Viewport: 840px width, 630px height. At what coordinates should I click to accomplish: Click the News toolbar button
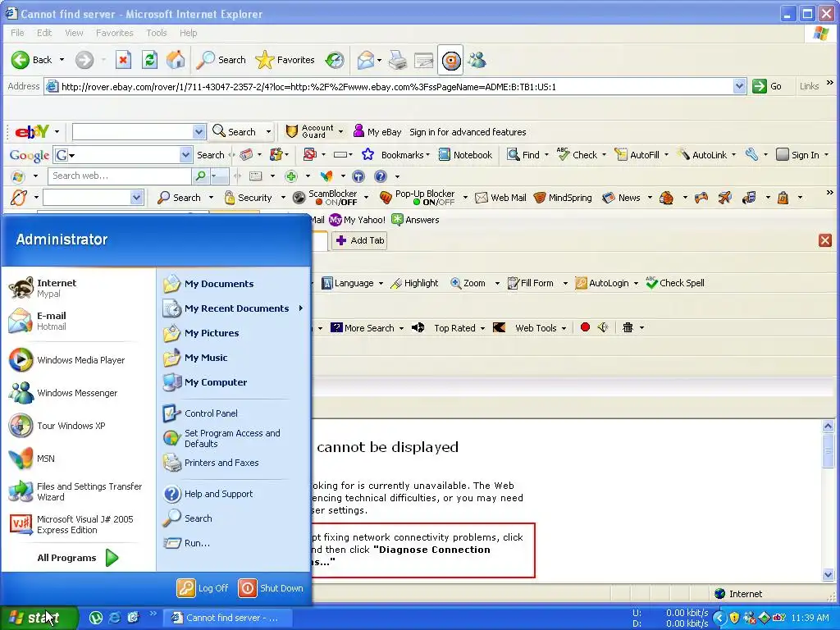[622, 198]
